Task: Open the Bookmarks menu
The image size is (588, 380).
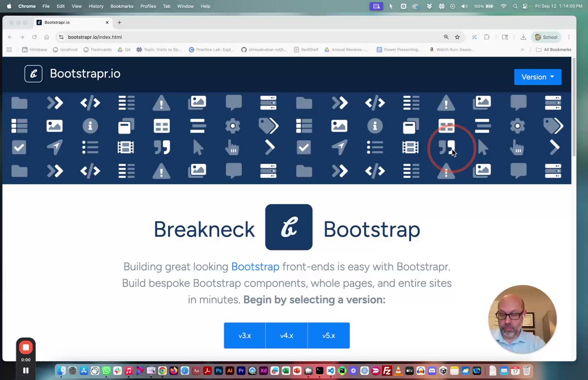Action: [x=122, y=6]
